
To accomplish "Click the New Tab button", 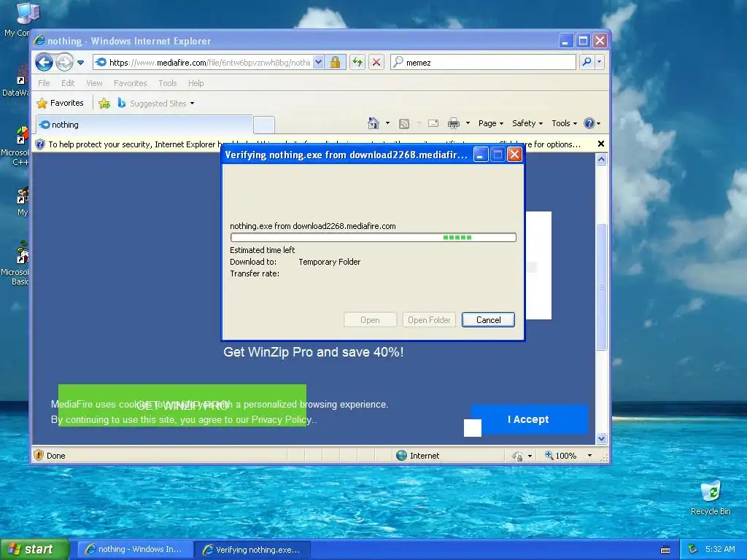I will tap(264, 125).
